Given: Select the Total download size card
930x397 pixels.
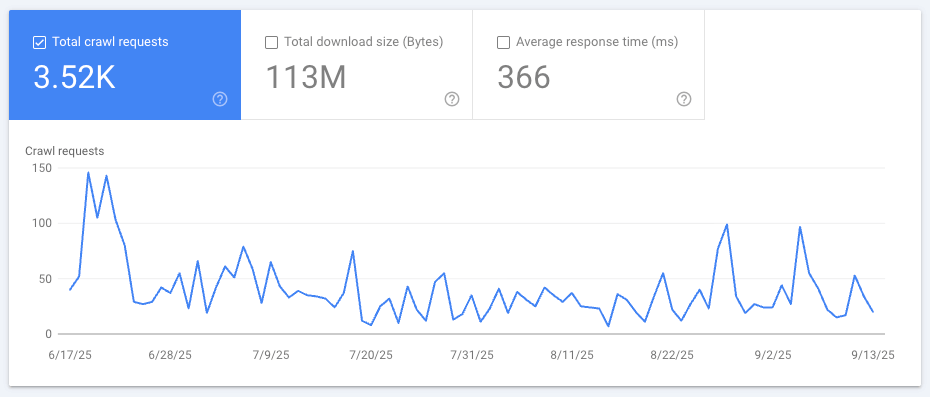Looking at the screenshot, I should click(356, 65).
